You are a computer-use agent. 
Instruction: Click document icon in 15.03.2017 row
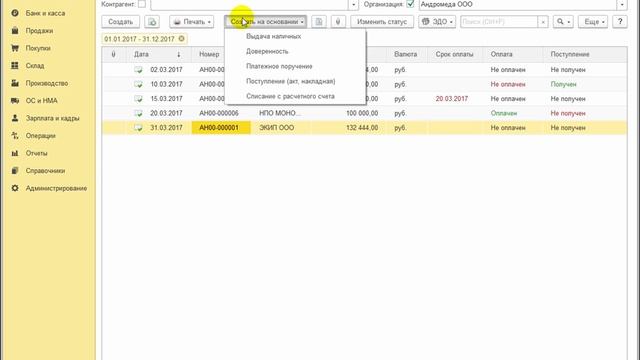(138, 99)
